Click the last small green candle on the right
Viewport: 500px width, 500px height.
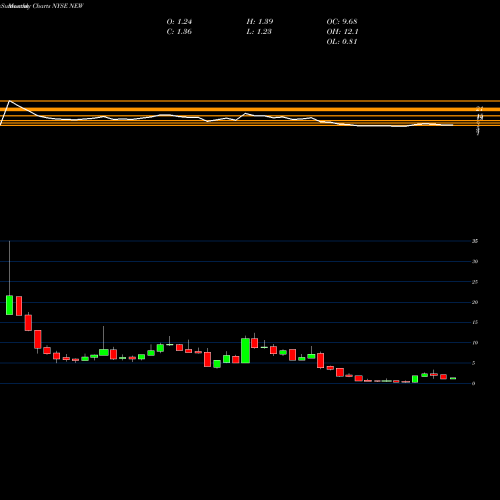pos(453,378)
